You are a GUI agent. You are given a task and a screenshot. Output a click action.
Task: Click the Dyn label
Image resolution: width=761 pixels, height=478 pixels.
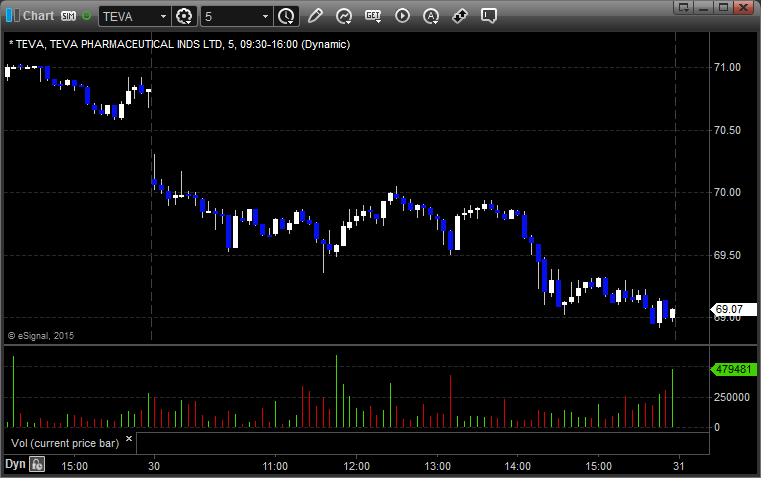(x=15, y=464)
